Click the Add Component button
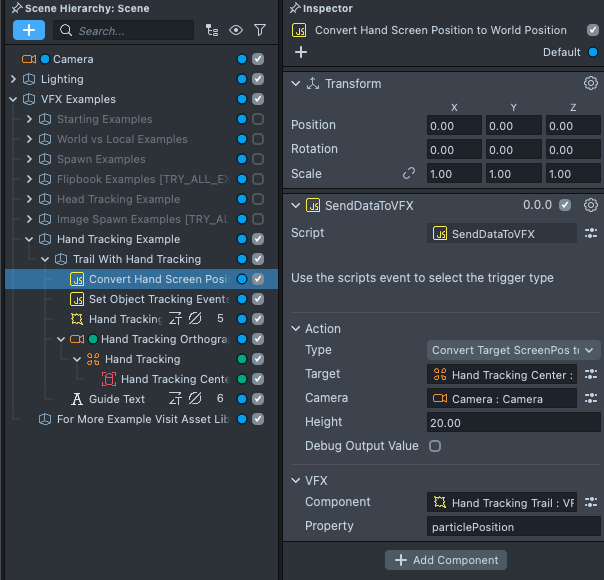 click(x=446, y=560)
